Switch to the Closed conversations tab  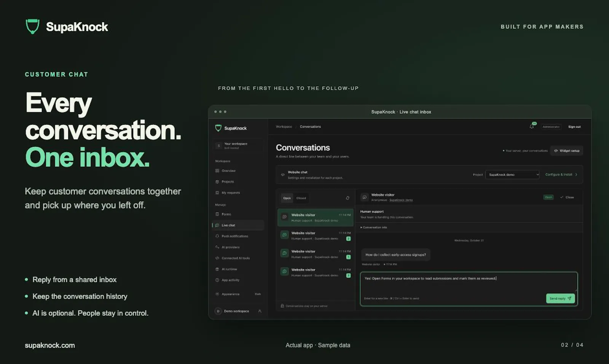click(x=301, y=198)
